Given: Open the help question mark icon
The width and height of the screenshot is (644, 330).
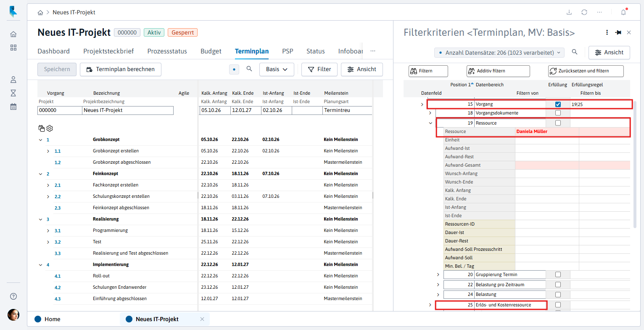Looking at the screenshot, I should coord(13,296).
